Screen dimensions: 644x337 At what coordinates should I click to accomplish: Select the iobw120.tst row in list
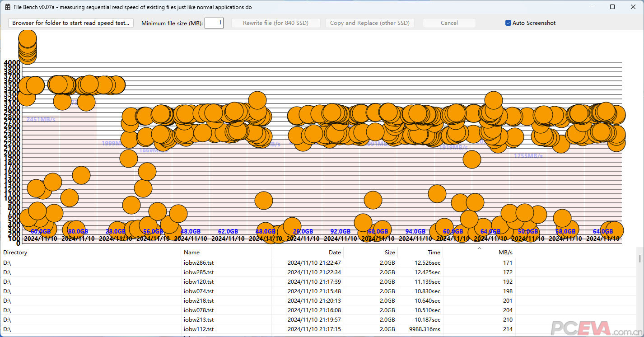[x=199, y=281]
